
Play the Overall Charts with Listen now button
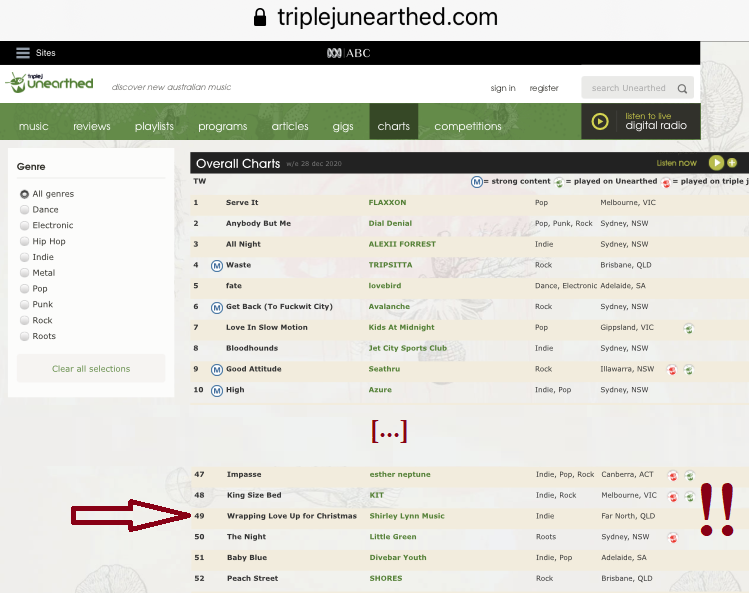tap(716, 163)
